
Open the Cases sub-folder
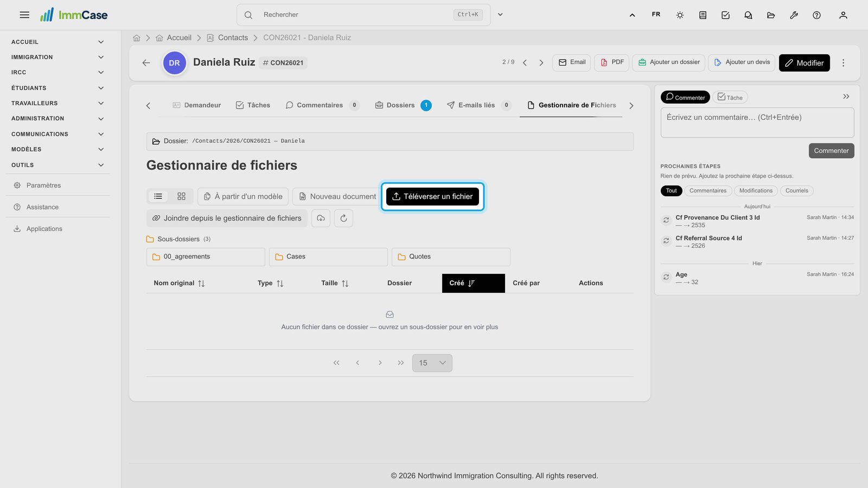pyautogui.click(x=328, y=257)
